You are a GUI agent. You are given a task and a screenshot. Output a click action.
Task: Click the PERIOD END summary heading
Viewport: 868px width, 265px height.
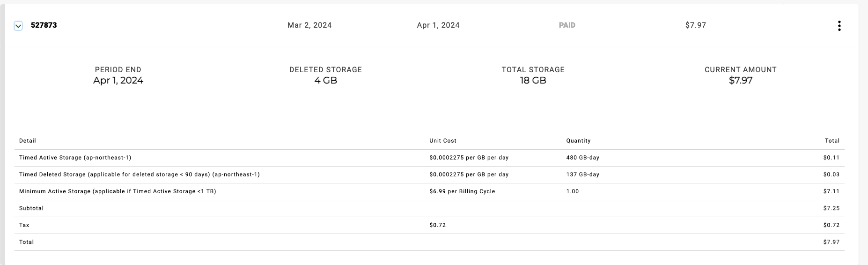click(x=118, y=69)
